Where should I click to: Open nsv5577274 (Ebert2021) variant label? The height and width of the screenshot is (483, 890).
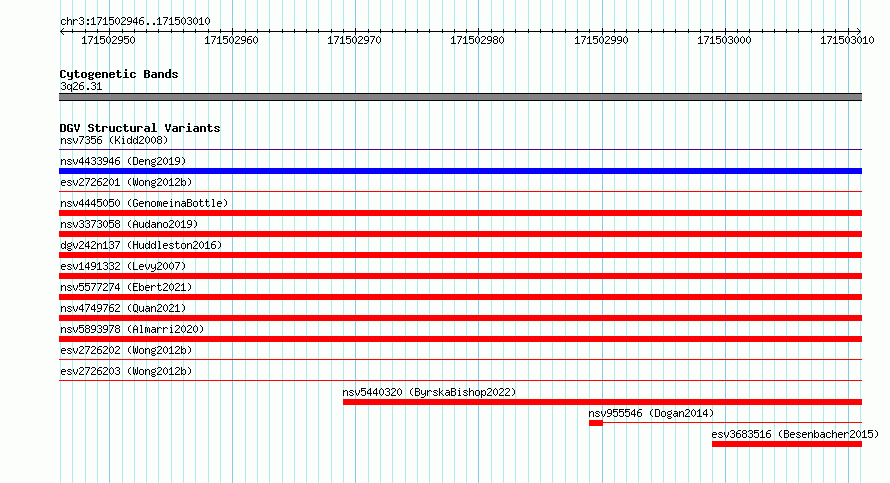point(126,287)
